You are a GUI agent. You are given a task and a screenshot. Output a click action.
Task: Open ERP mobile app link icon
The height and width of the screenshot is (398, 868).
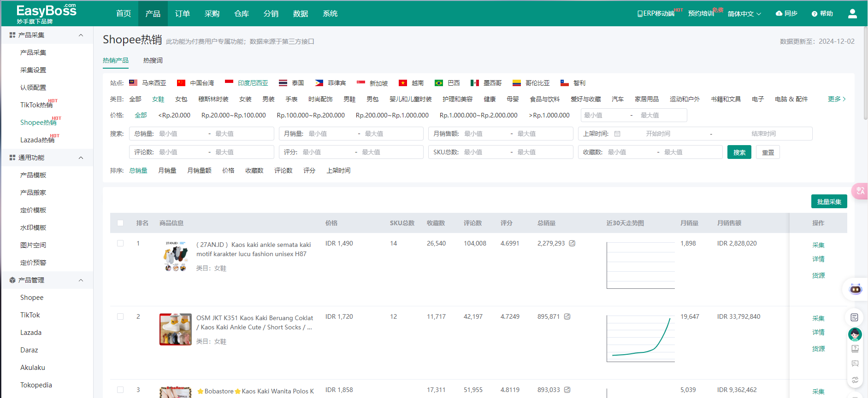click(640, 14)
